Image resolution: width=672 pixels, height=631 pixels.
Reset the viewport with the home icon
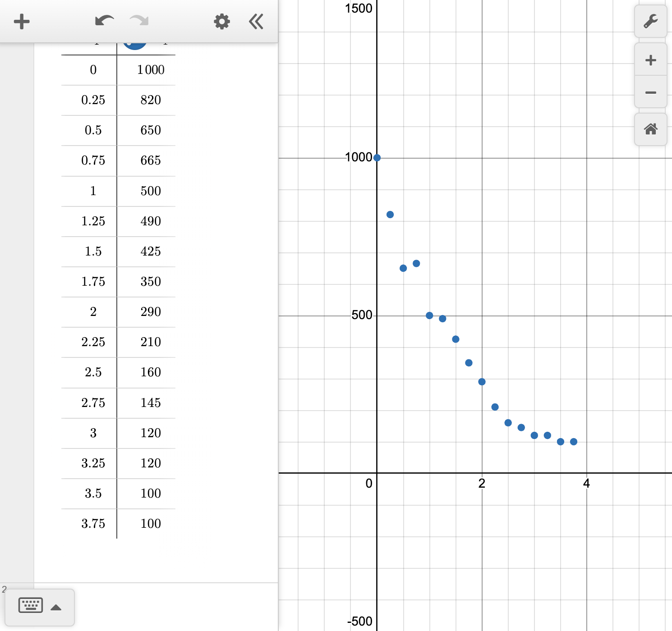point(650,130)
